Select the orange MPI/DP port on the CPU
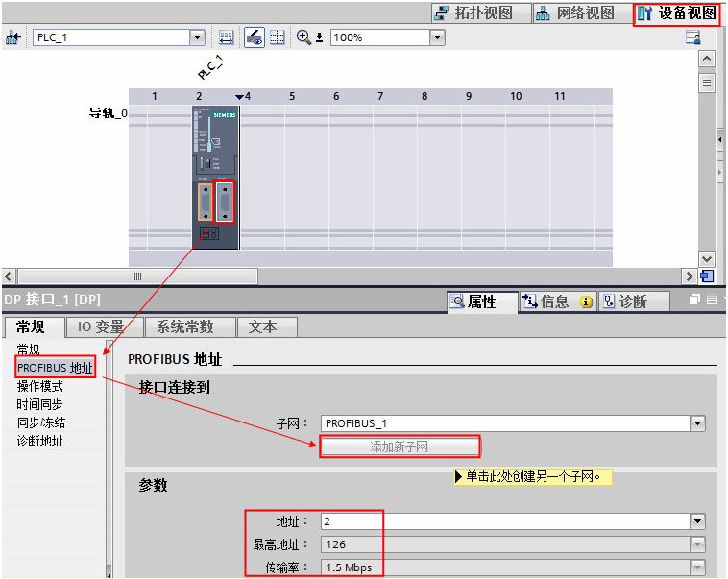The image size is (728, 579). [x=205, y=203]
